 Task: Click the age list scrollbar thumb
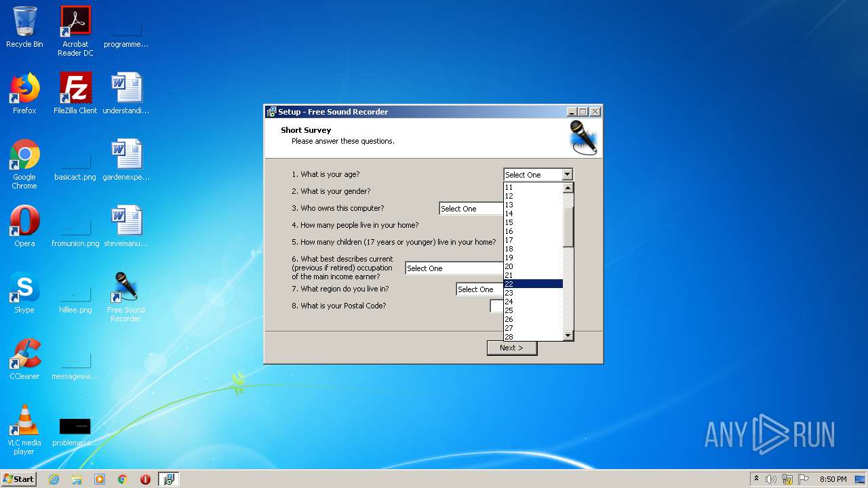(568, 227)
